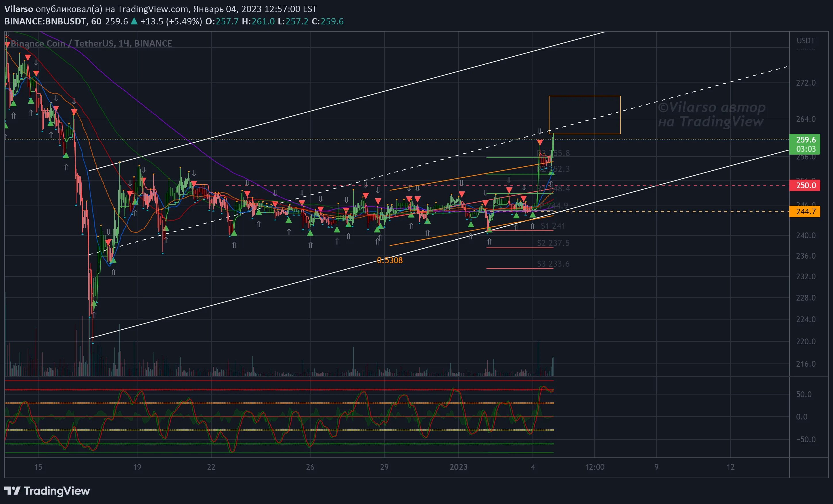Click the 272.0 price axis label

(x=806, y=83)
